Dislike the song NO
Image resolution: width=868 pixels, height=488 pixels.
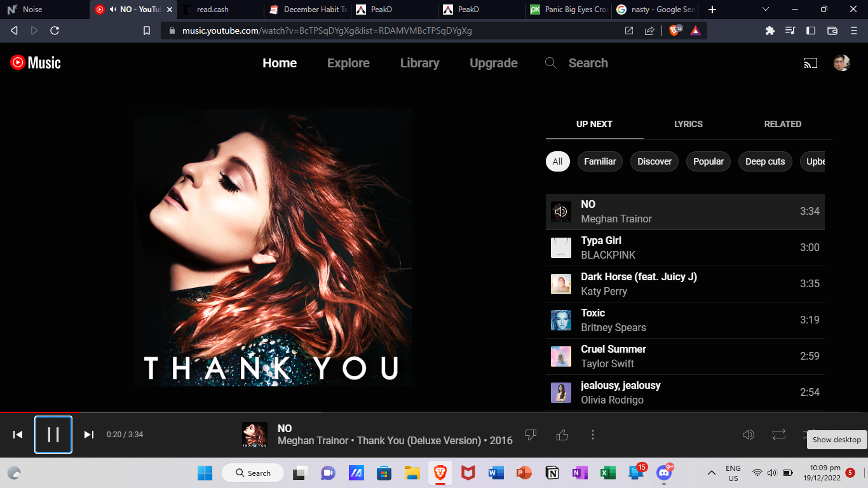531,435
